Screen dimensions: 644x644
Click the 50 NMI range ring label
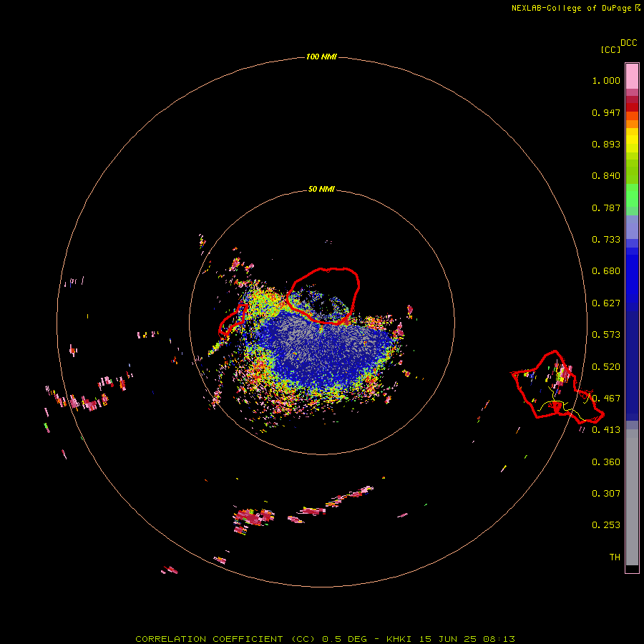click(x=321, y=189)
